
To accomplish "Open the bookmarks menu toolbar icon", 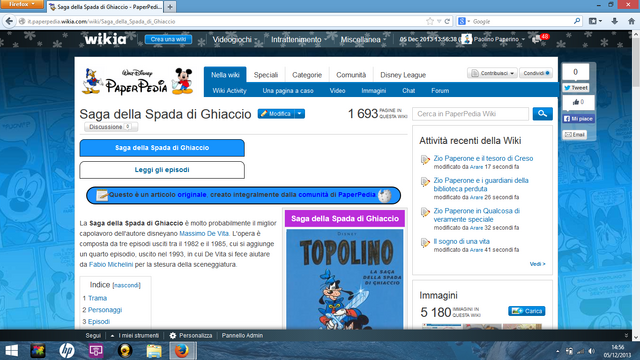I will [x=595, y=21].
